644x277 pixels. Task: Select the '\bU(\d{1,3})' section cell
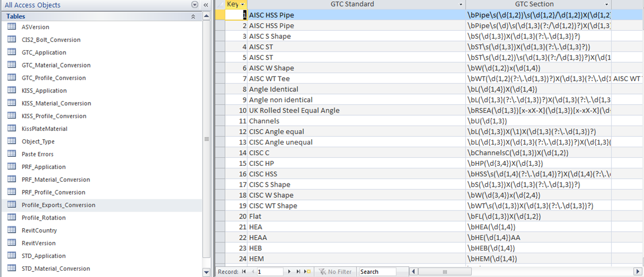click(539, 121)
